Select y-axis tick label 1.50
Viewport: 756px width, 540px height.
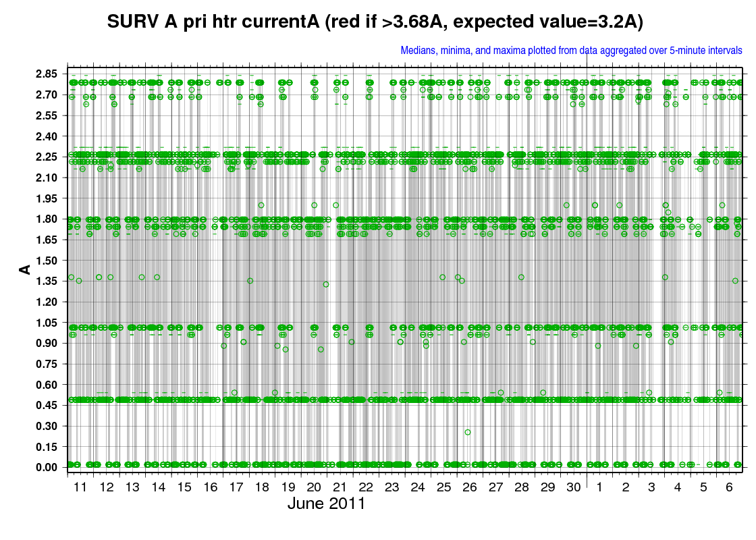pos(47,261)
